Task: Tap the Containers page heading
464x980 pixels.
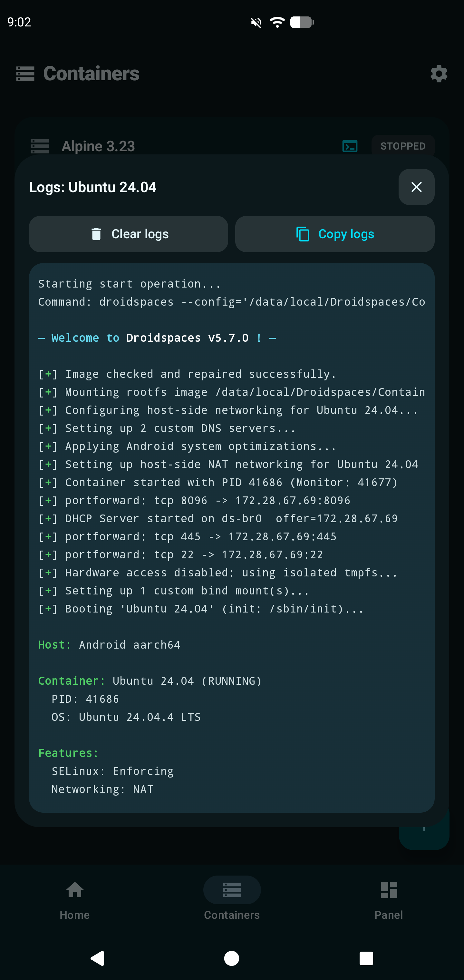Action: pos(91,73)
